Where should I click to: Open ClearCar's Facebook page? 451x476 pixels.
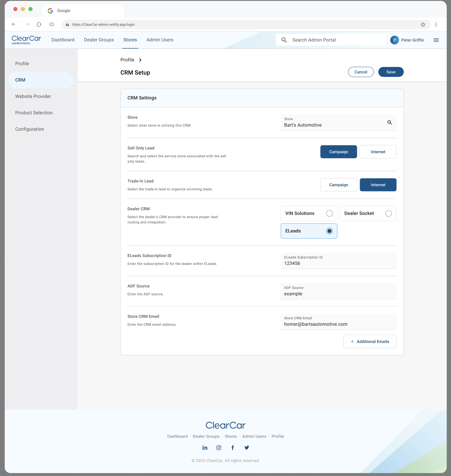(x=233, y=447)
